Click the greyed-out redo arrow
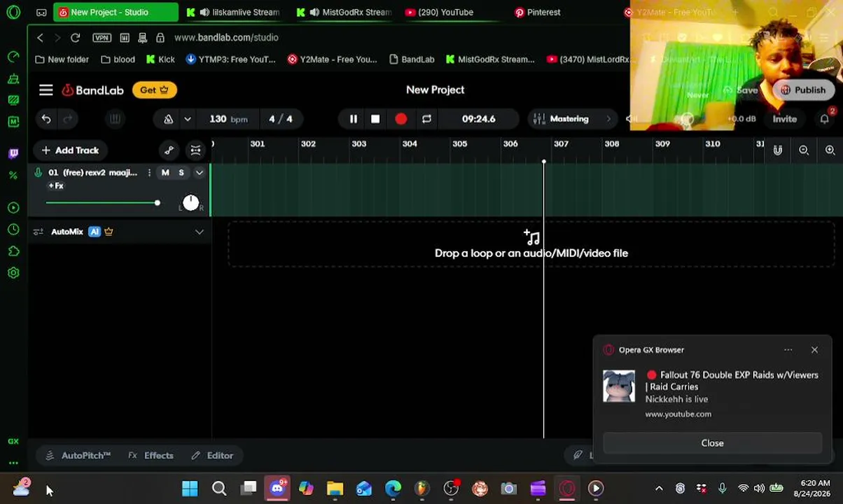Image resolution: width=843 pixels, height=504 pixels. (x=67, y=119)
